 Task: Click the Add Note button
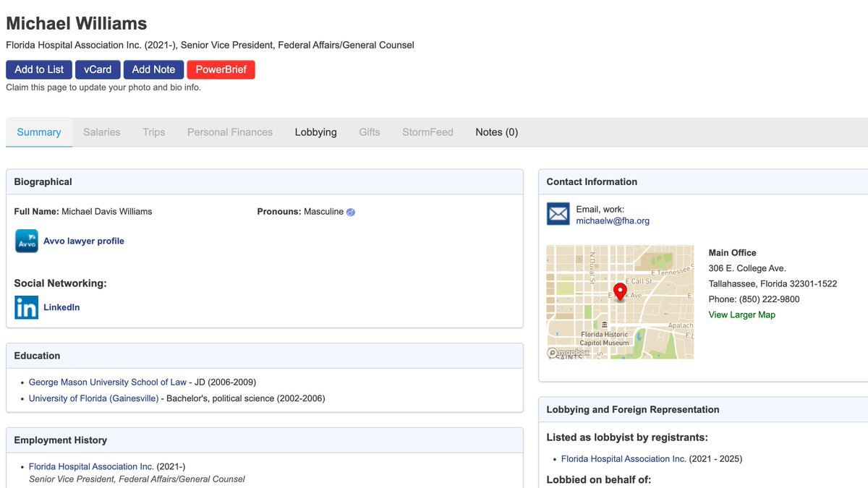153,69
